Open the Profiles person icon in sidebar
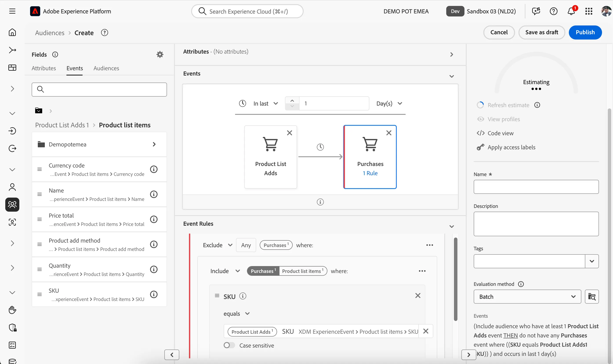The height and width of the screenshot is (364, 613). (x=12, y=187)
